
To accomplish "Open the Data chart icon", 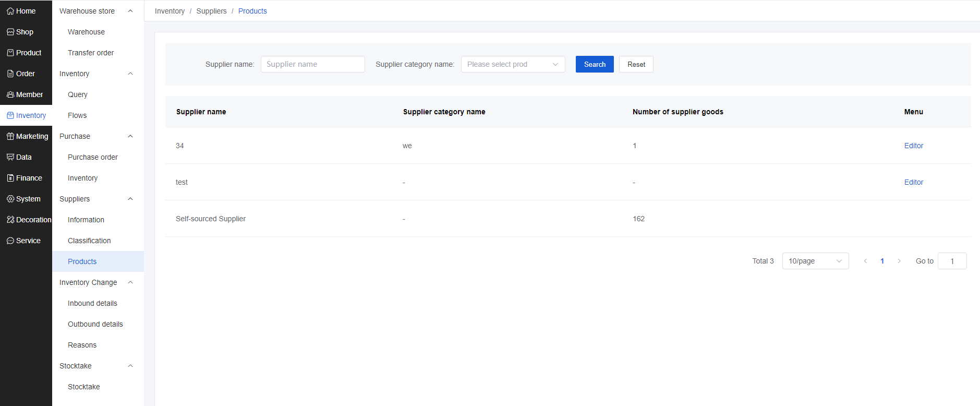I will 10,157.
